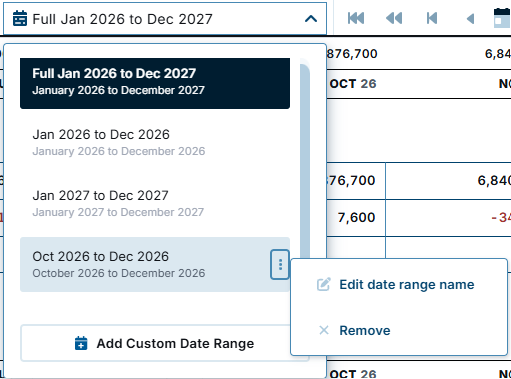Click the rewind double-left arrow icon
Screen dimensions: 511x379
pos(394,18)
